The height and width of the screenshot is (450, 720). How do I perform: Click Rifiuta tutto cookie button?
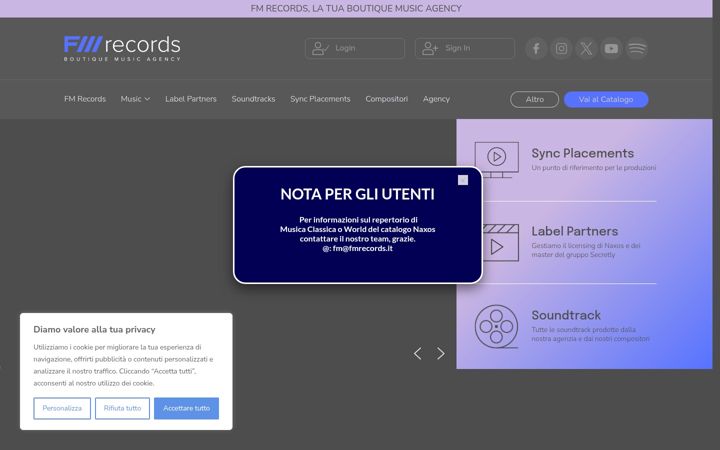pos(122,408)
